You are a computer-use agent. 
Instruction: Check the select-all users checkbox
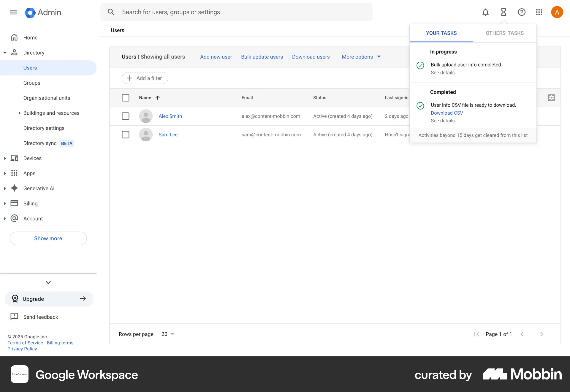126,97
